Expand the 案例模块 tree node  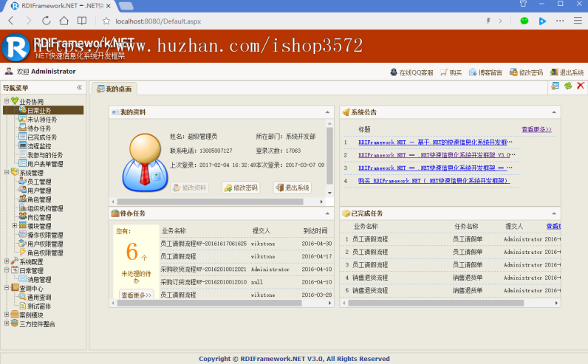click(x=7, y=315)
